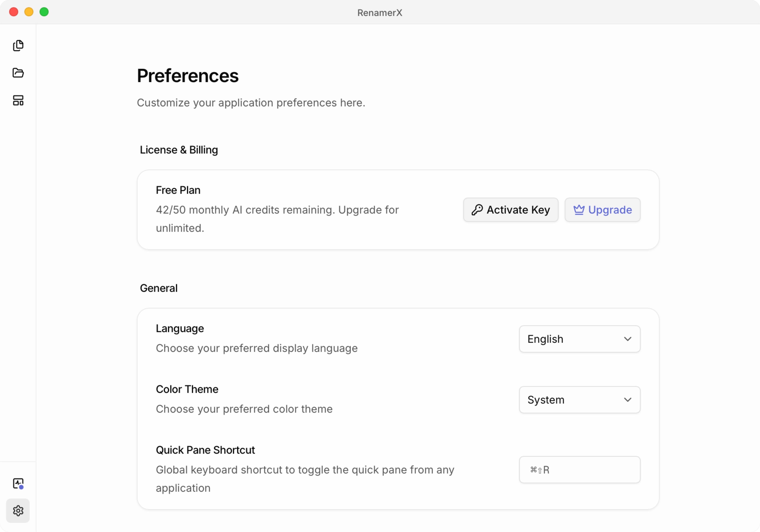Open the activity monitor icon with blue dot
The image size is (760, 532).
click(18, 484)
